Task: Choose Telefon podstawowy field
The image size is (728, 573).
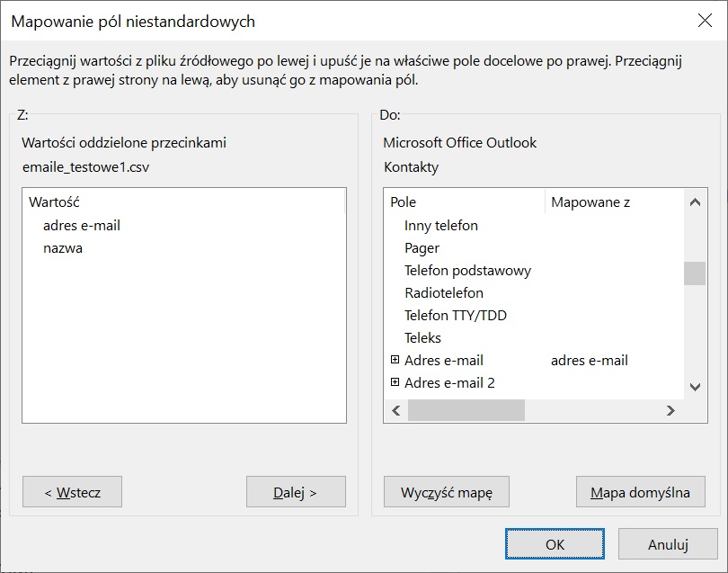Action: [x=467, y=270]
